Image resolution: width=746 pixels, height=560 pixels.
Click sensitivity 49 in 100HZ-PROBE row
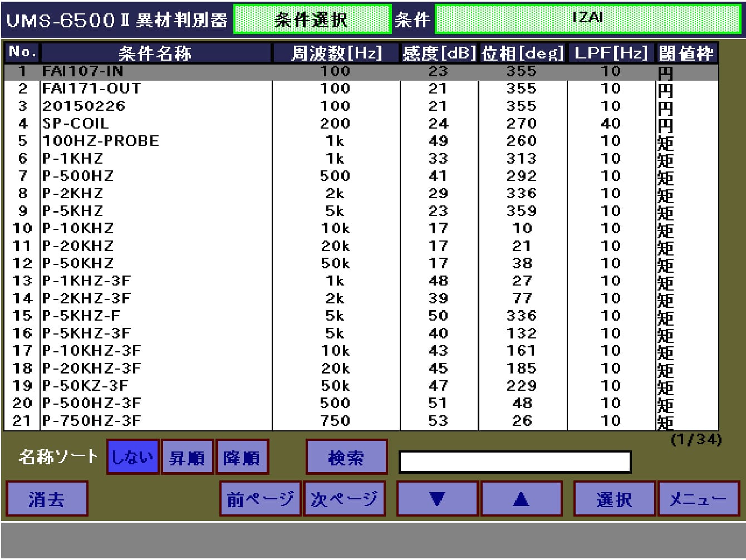pyautogui.click(x=438, y=141)
